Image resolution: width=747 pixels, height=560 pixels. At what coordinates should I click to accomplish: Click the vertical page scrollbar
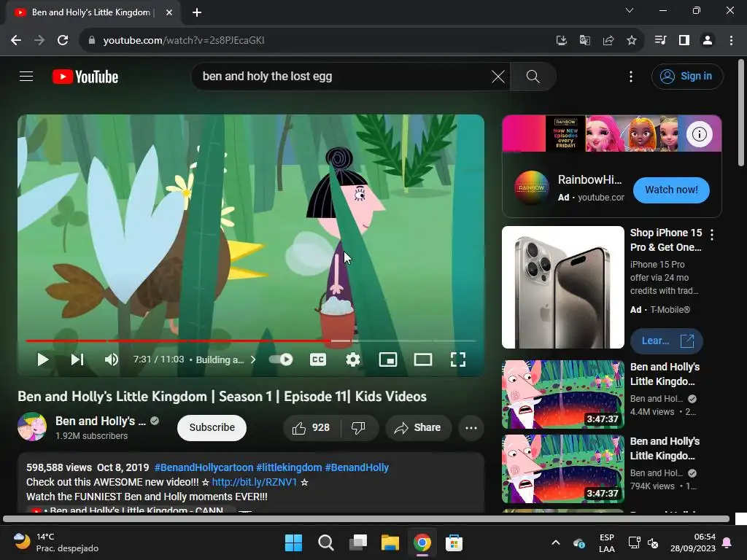[x=741, y=113]
